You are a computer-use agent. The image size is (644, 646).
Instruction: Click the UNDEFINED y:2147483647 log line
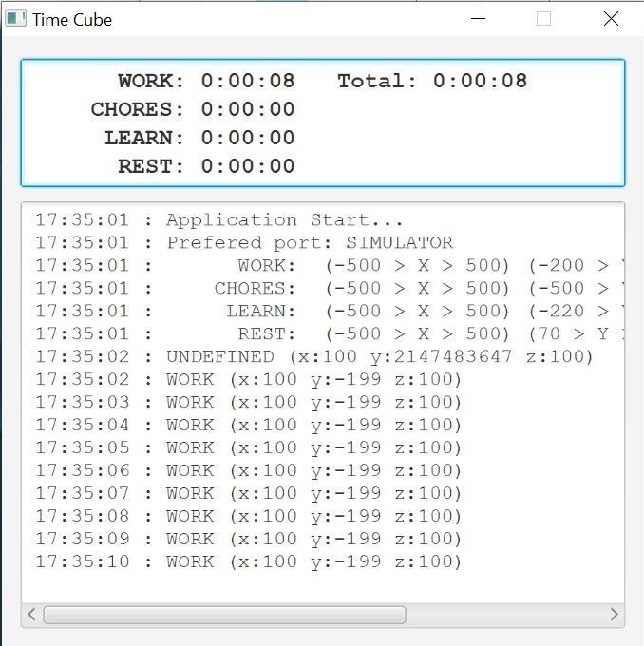(314, 357)
